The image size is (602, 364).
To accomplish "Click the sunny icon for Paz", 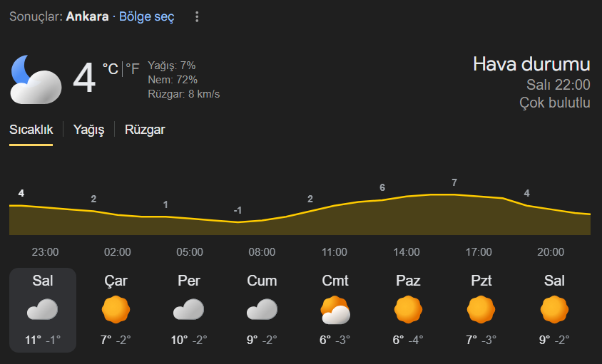I will pos(408,310).
